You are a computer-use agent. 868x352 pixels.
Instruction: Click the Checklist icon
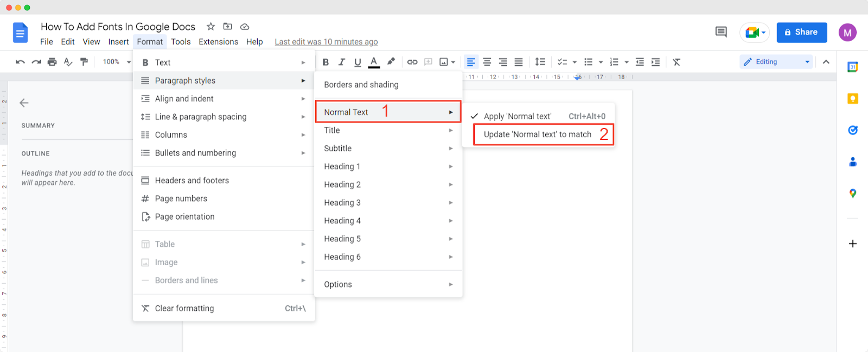point(563,62)
